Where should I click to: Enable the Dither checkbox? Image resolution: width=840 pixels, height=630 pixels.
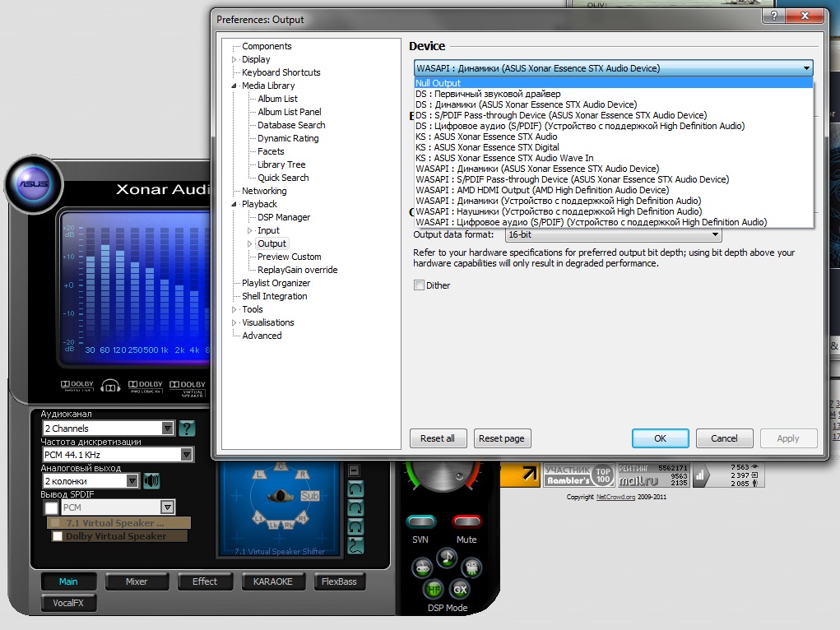click(x=419, y=285)
